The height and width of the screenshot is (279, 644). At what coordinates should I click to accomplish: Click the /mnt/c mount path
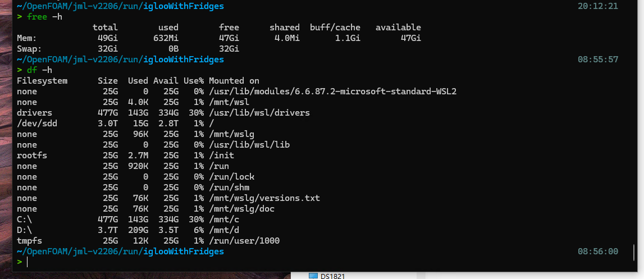point(224,219)
